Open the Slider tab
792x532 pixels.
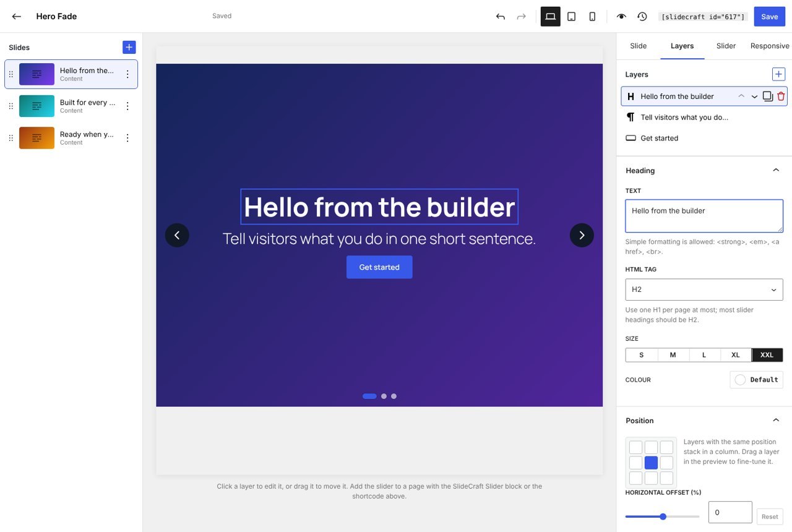(726, 46)
